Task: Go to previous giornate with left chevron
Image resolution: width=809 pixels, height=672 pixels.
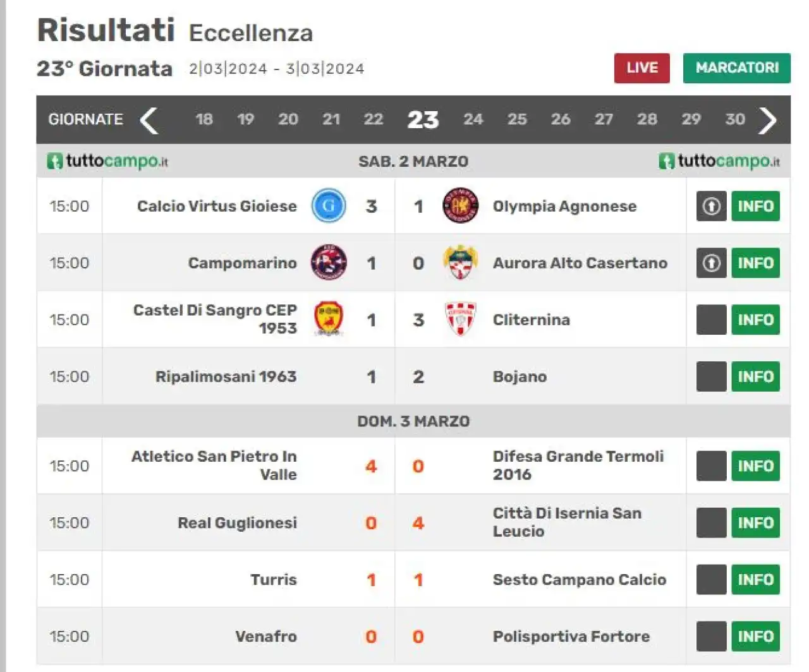Action: 149,120
